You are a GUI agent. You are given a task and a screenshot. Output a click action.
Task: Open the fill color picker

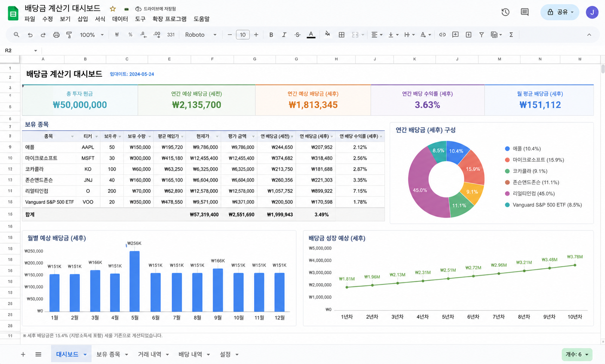tap(327, 35)
